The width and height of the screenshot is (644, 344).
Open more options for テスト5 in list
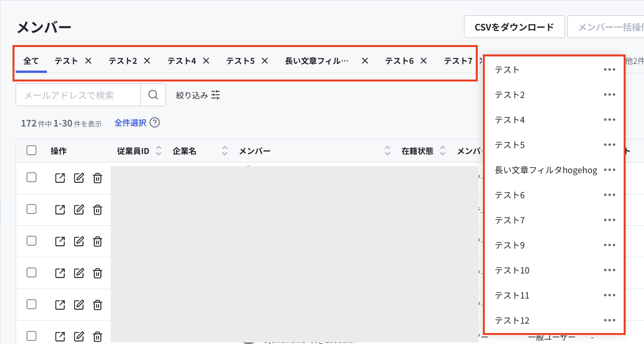point(610,145)
